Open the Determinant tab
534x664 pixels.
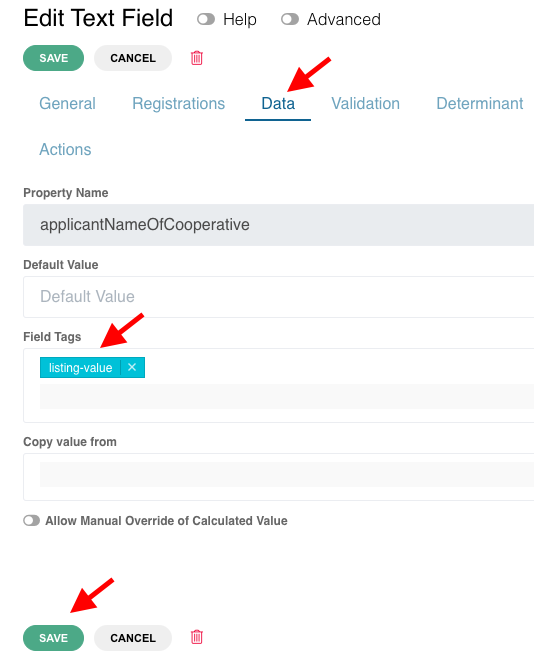pyautogui.click(x=480, y=103)
